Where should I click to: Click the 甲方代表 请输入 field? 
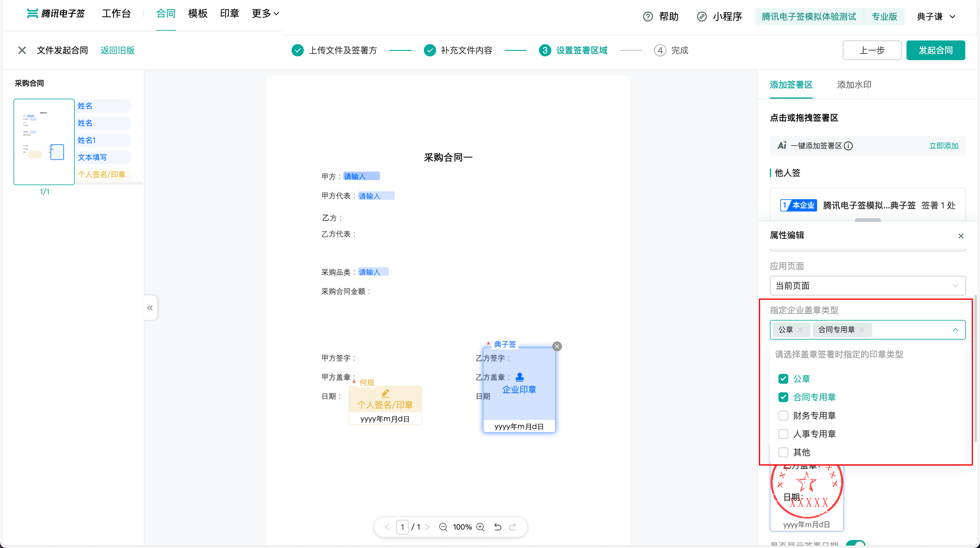376,196
